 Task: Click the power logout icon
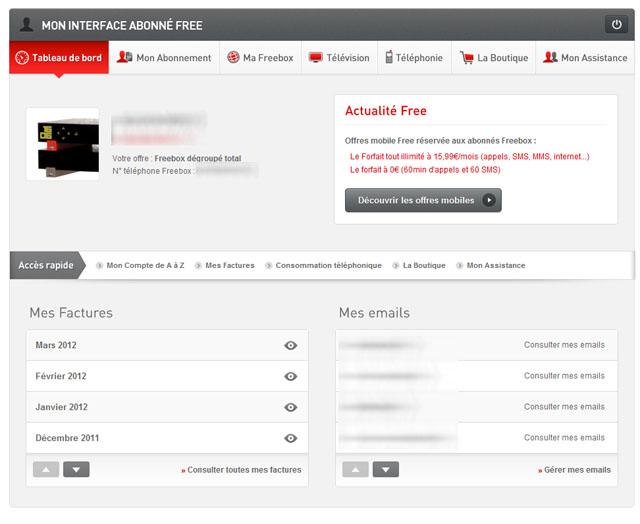615,25
